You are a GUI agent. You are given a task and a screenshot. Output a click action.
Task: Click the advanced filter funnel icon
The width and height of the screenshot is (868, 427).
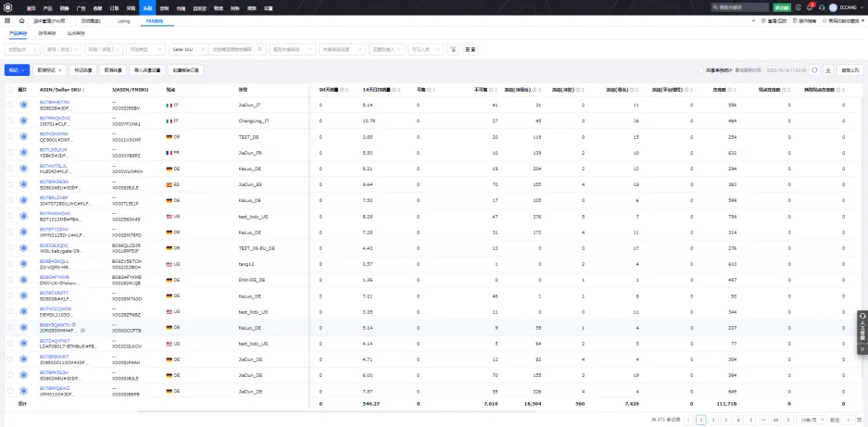[x=453, y=49]
